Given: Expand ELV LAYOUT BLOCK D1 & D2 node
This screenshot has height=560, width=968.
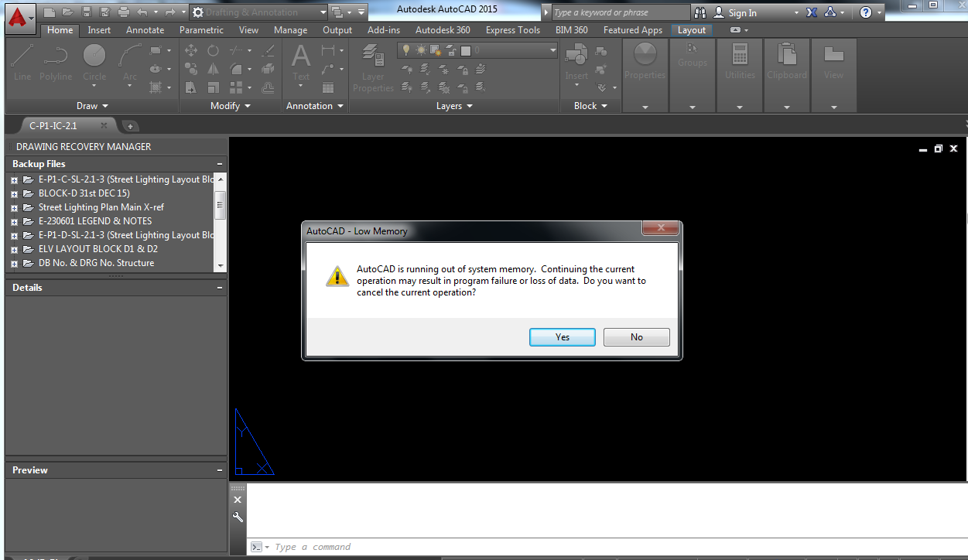Looking at the screenshot, I should click(x=14, y=250).
